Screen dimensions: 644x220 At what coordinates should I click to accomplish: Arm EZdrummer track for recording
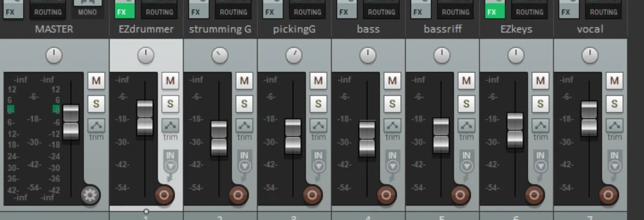click(164, 195)
